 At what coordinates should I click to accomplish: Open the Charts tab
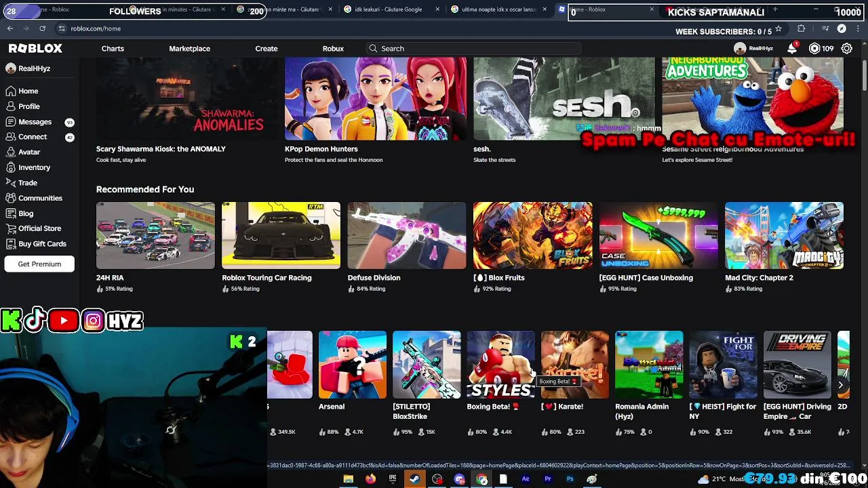(113, 49)
